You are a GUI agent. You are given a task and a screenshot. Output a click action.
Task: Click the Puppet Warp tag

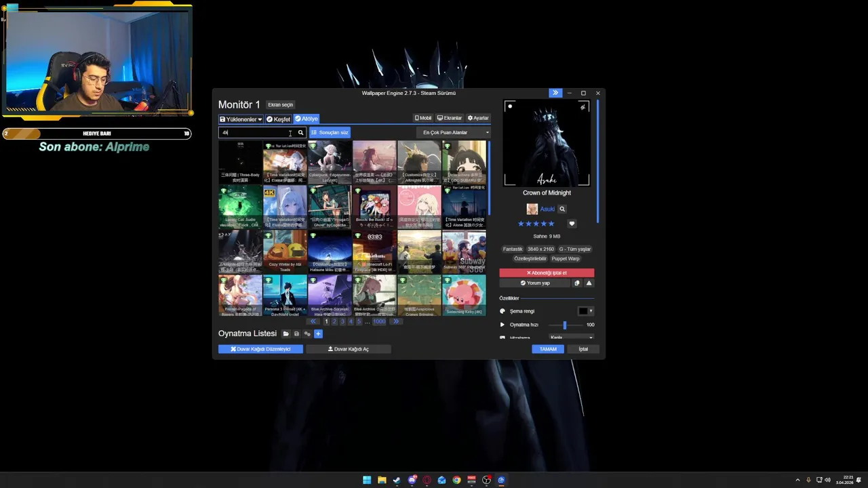tap(566, 259)
